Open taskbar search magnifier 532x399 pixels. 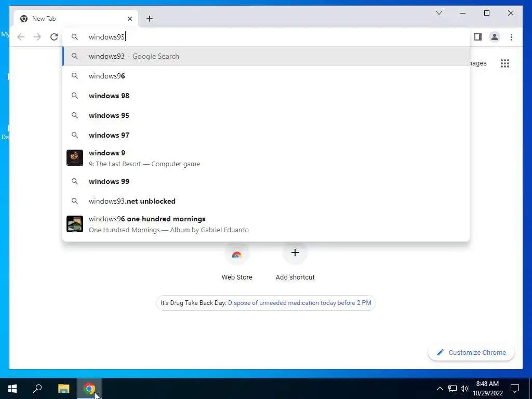37,389
